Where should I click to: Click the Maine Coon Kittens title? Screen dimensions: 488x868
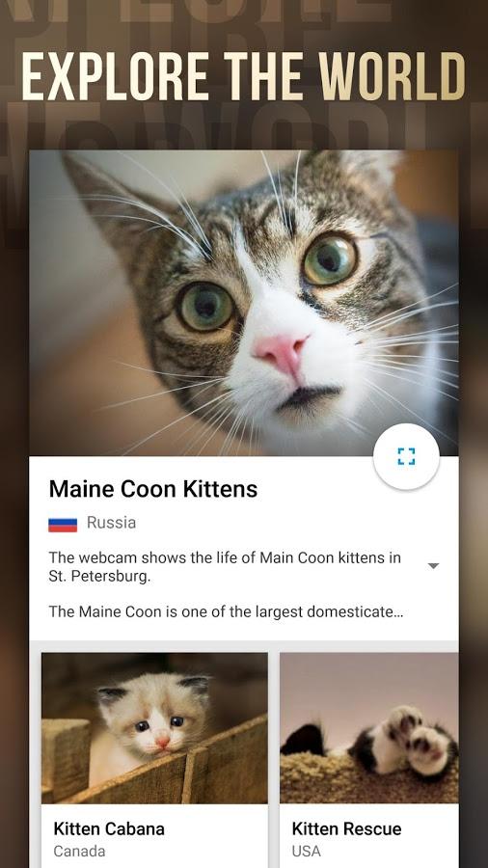pos(153,489)
